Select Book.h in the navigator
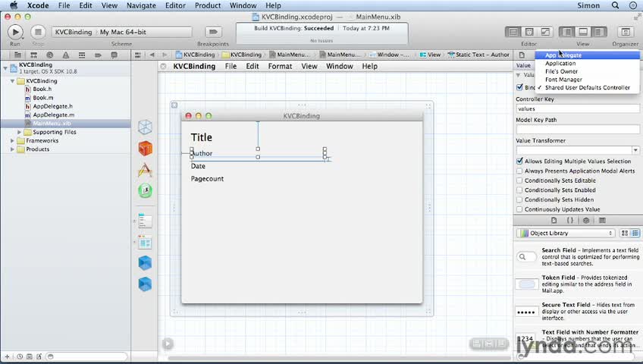This screenshot has width=643, height=364. (42, 89)
